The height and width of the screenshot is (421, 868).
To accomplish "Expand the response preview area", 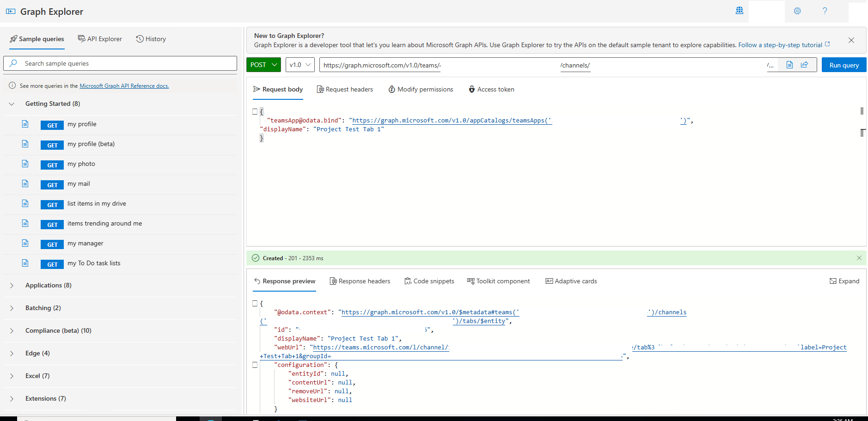I will point(844,281).
